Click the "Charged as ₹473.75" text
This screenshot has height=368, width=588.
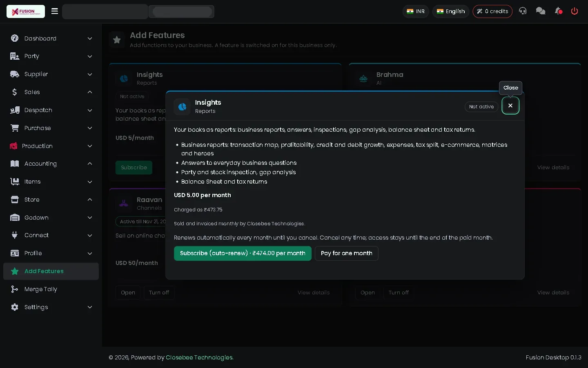198,210
